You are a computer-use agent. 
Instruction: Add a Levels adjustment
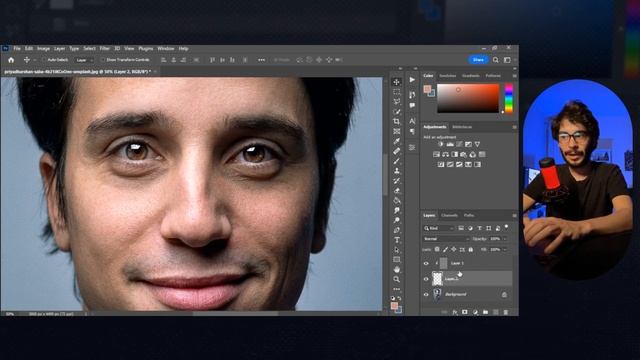[450, 144]
